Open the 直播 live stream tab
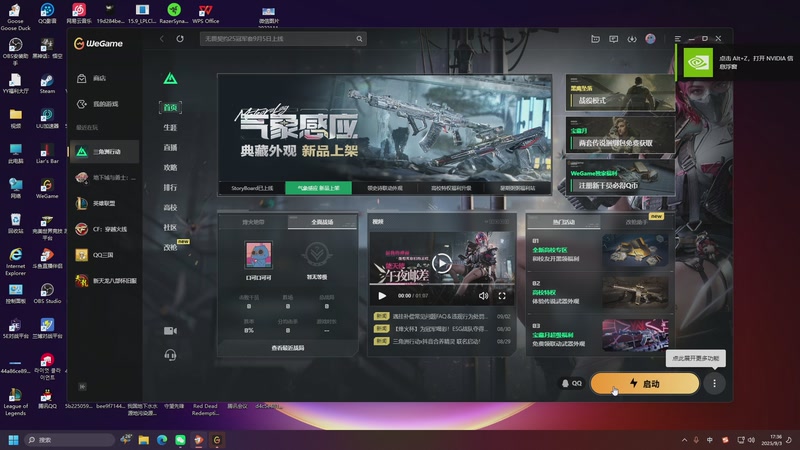Viewport: 800px width, 450px height. click(170, 147)
